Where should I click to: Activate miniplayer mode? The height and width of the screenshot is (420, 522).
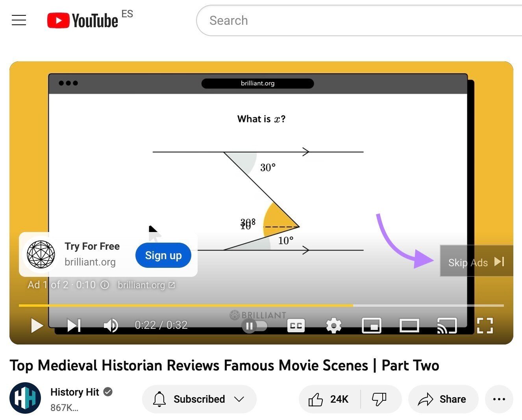(x=371, y=325)
